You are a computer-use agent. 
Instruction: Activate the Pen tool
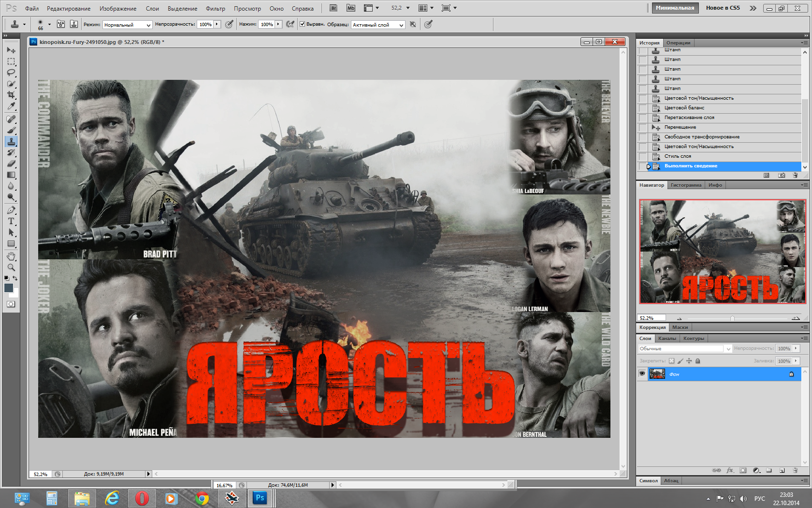(11, 210)
